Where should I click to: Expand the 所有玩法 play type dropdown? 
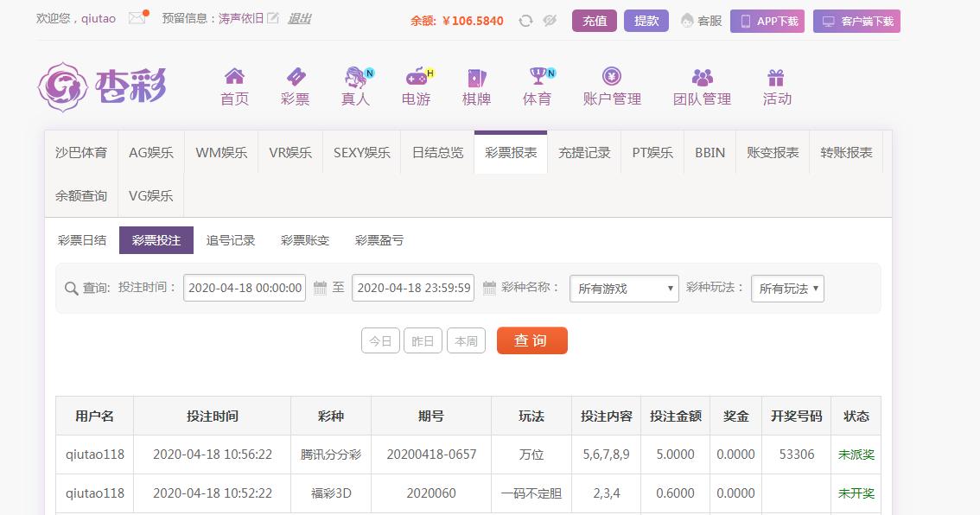[x=787, y=289]
